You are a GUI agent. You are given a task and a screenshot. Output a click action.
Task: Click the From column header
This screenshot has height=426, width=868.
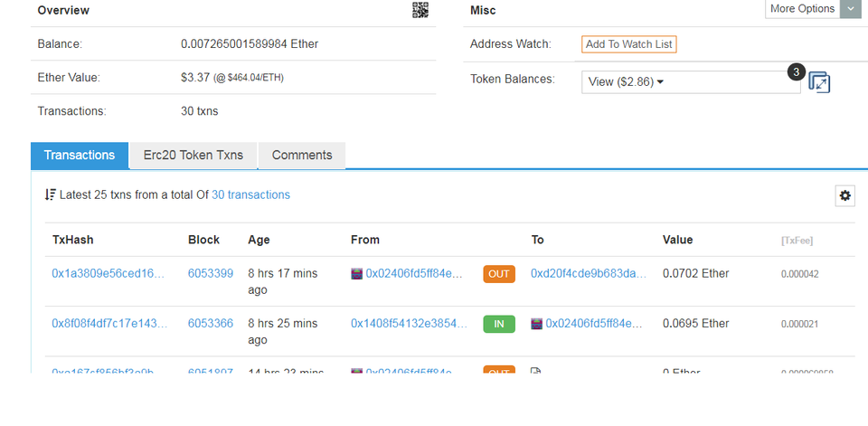coord(365,240)
